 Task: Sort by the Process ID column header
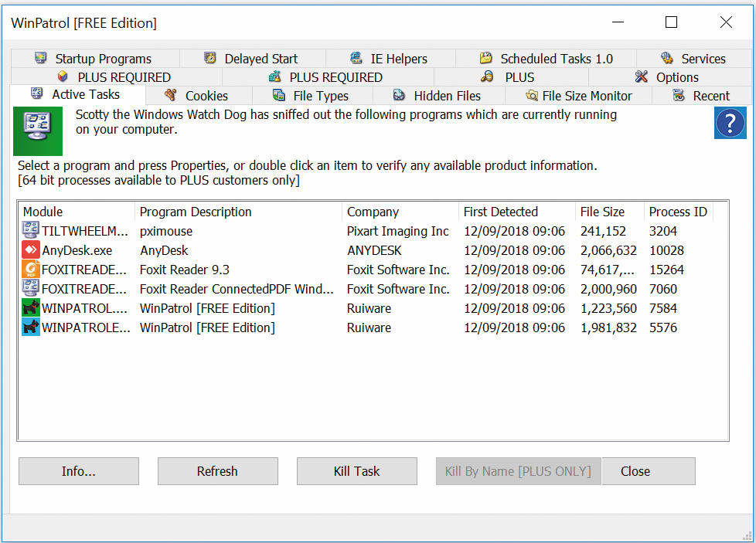coord(679,212)
